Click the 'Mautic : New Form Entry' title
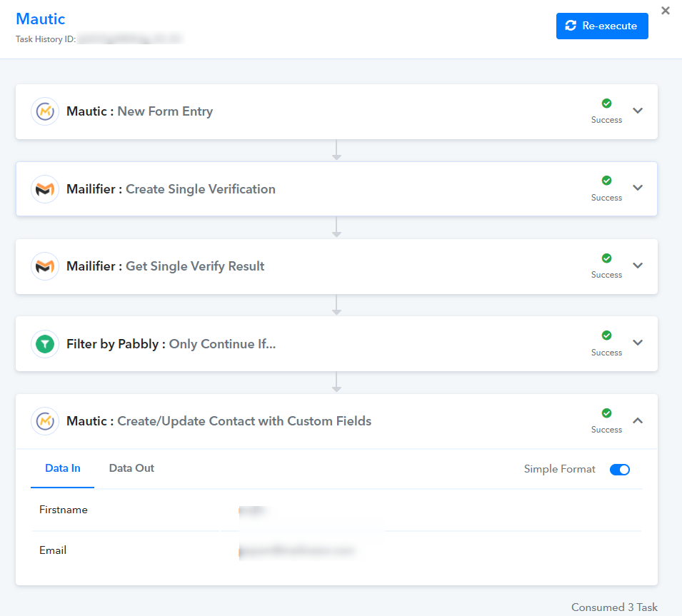The image size is (682, 616). tap(140, 111)
